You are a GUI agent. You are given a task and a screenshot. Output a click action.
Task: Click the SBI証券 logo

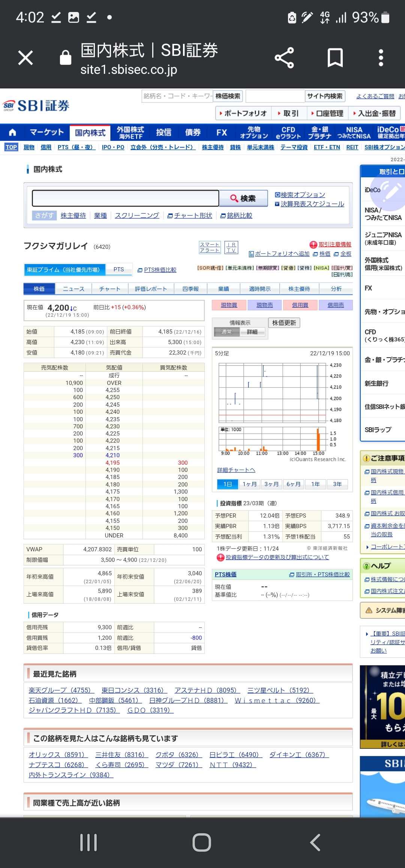pyautogui.click(x=36, y=106)
